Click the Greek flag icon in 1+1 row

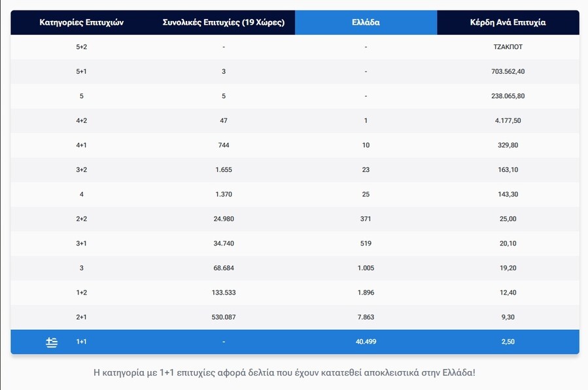[x=52, y=342]
